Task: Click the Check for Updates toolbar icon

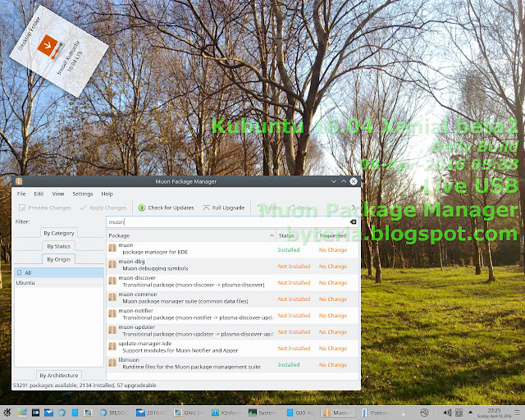Action: coord(142,208)
